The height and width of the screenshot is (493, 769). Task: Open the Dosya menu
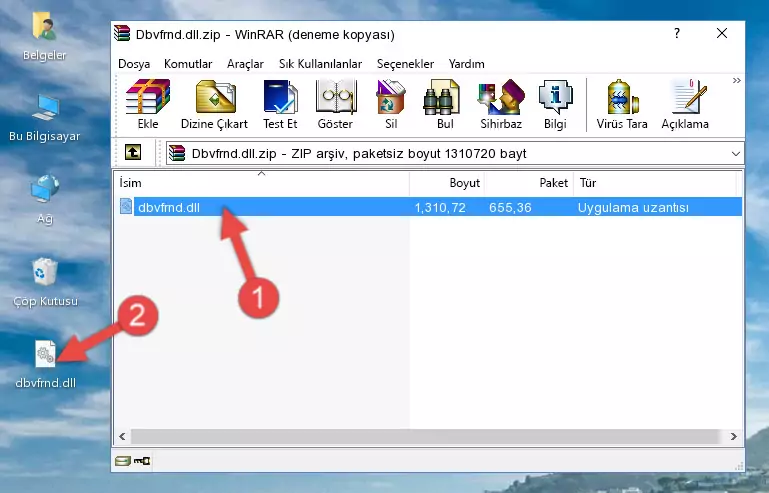(134, 64)
